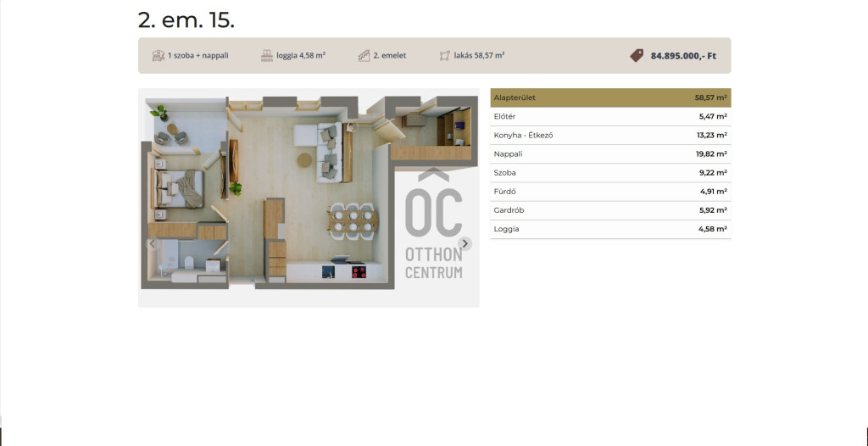Click the stairs icon next to 2. emelet
Screen dimensions: 868x446
pyautogui.click(x=364, y=56)
